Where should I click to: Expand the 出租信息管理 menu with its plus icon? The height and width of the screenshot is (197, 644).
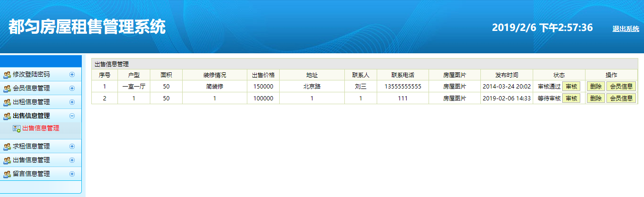[72, 102]
